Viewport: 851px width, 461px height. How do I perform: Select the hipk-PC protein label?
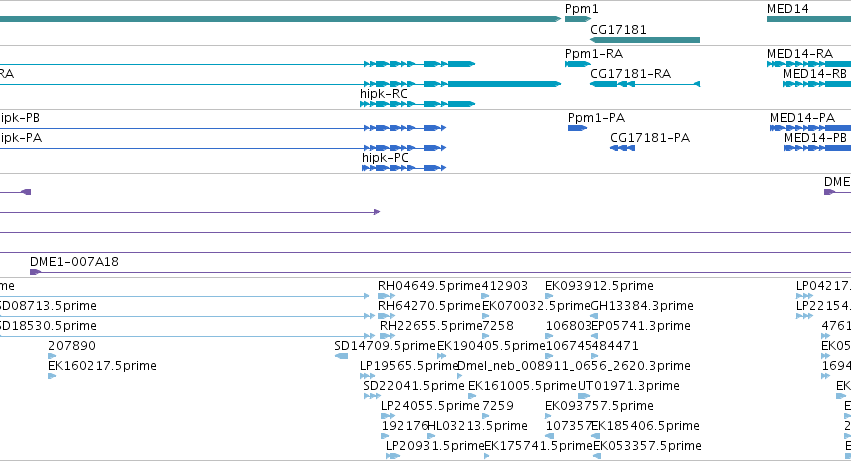click(x=385, y=158)
